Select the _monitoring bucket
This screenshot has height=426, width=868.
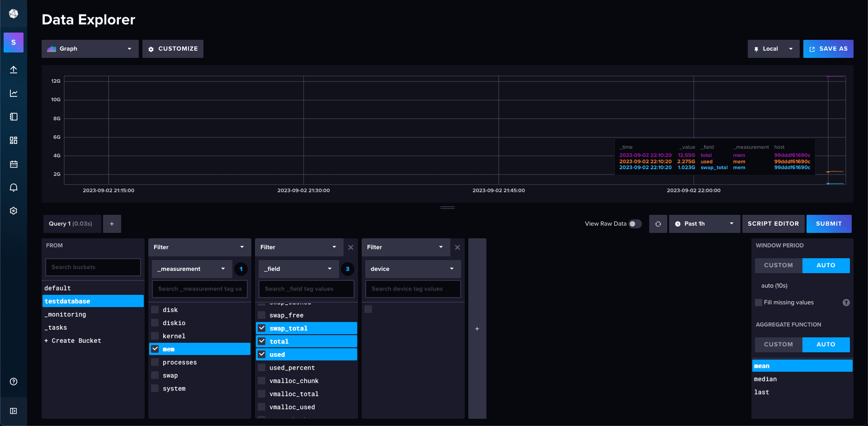[66, 314]
